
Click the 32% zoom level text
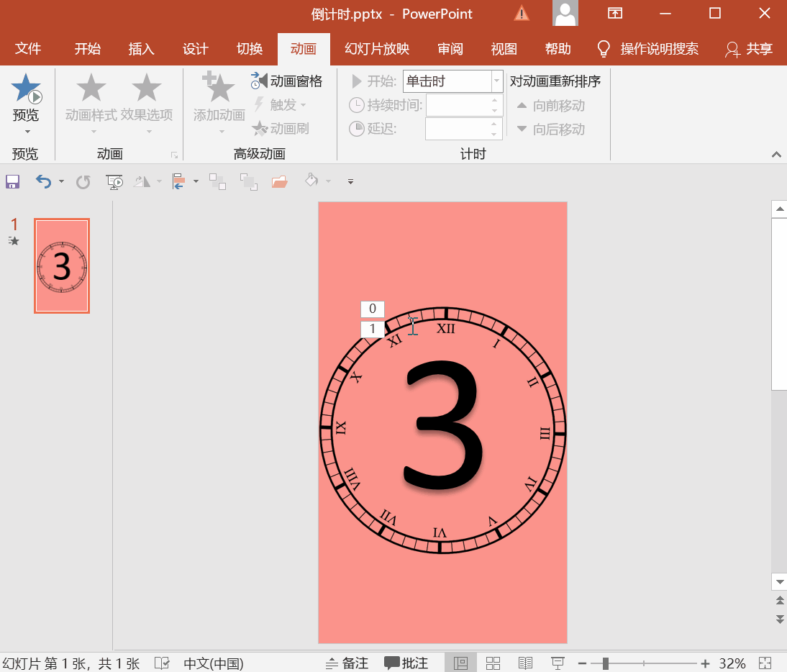(732, 663)
